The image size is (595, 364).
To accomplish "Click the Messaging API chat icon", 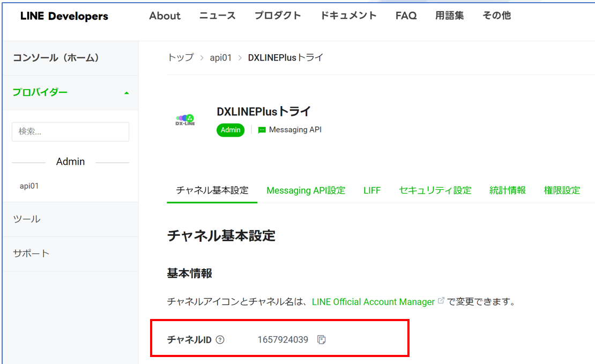I will (262, 130).
